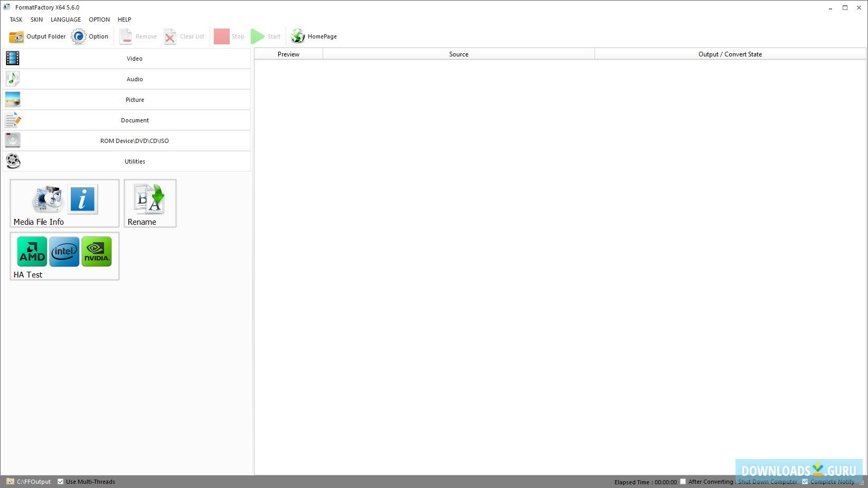Enable After Converting checkbox
Screen dimensions: 868x488
683,482
